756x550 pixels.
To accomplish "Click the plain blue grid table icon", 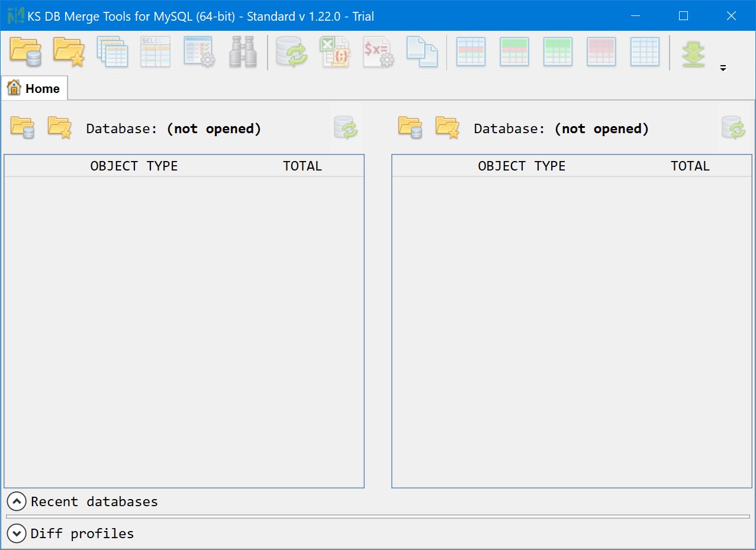I will coord(645,52).
